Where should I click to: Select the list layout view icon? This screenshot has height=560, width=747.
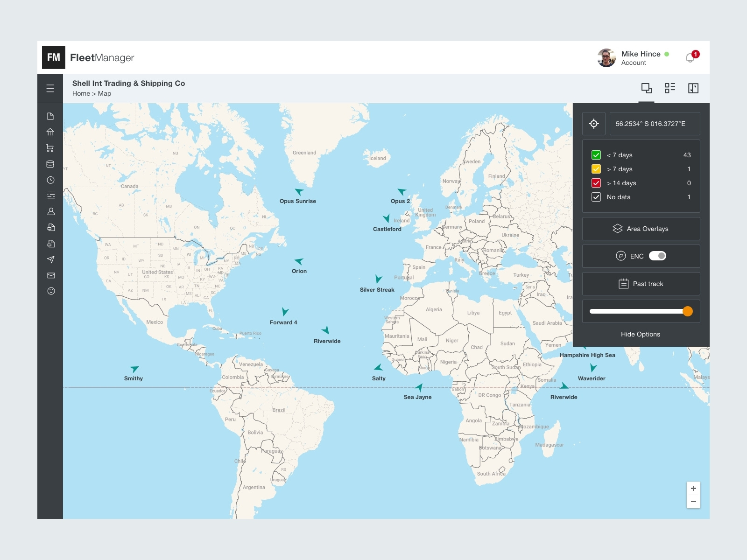coord(670,88)
